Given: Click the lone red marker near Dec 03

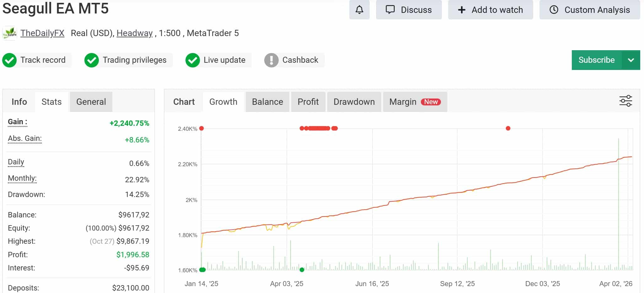Looking at the screenshot, I should [x=508, y=128].
